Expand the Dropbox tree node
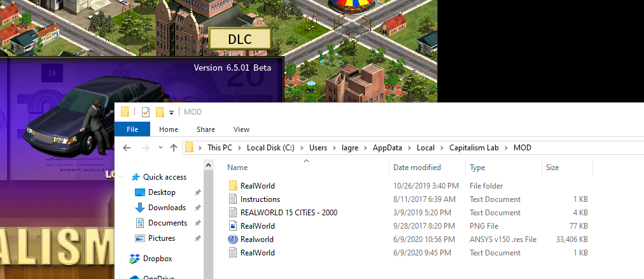The image size is (644, 279). (x=122, y=259)
